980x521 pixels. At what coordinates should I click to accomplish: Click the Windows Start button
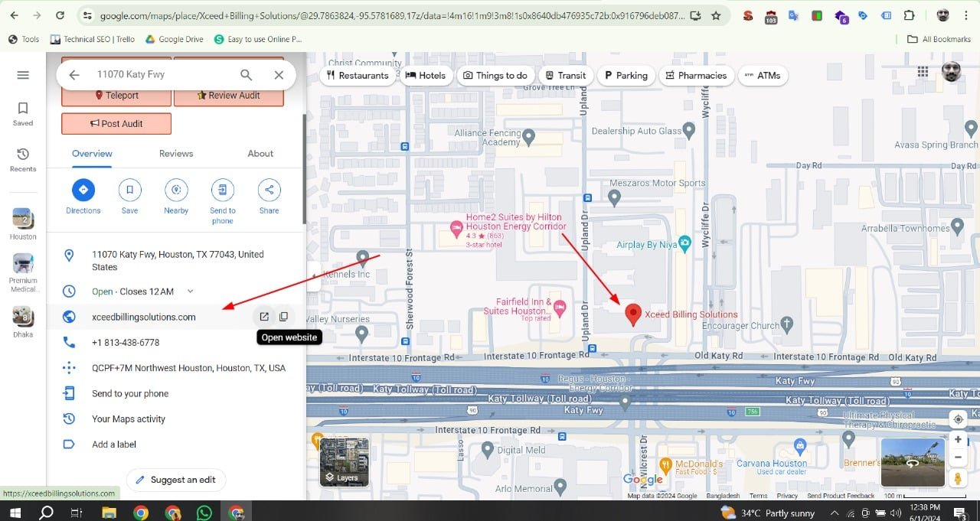pos(14,513)
